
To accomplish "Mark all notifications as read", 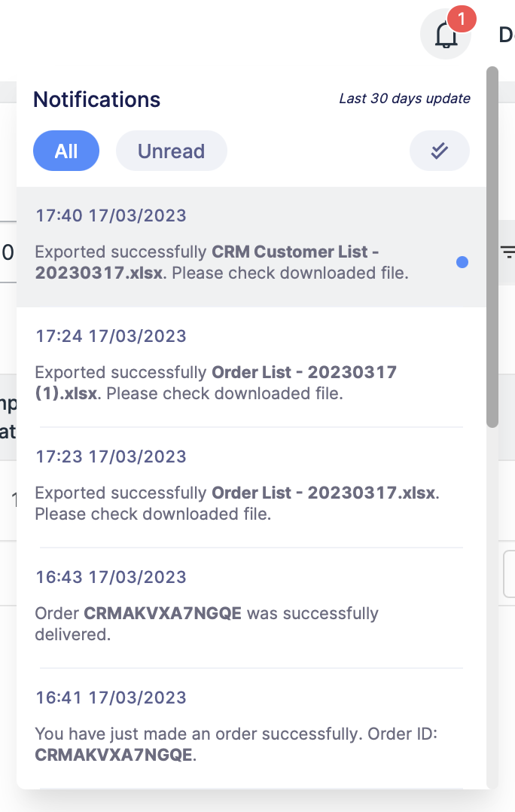I will click(x=440, y=151).
